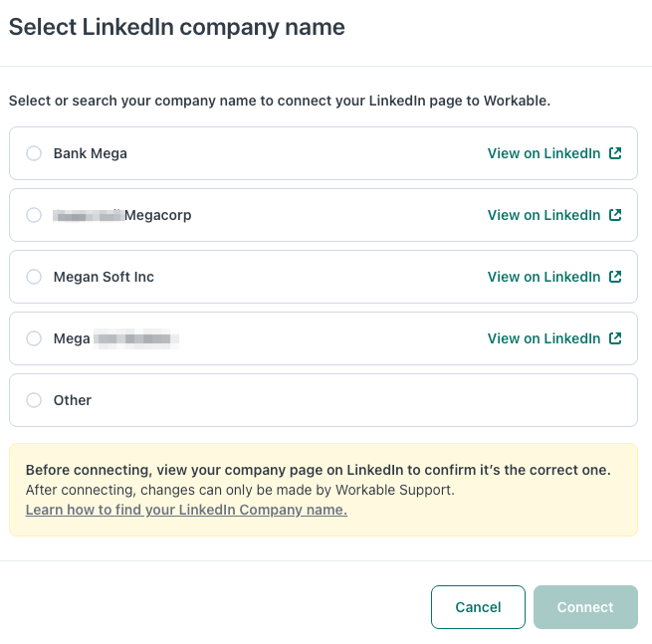Follow View on LinkedIn link for Megacorp

click(x=543, y=215)
